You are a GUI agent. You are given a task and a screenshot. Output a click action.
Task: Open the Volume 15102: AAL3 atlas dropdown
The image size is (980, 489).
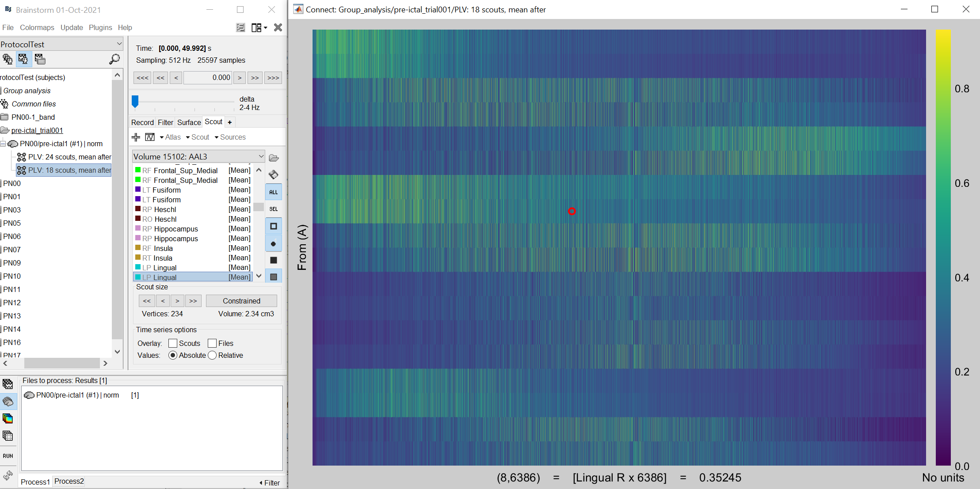[x=198, y=156]
